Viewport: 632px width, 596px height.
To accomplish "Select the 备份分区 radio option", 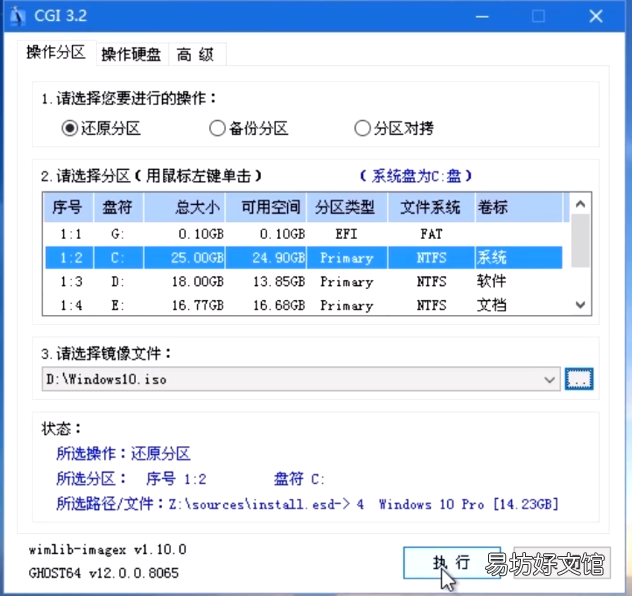I will pyautogui.click(x=249, y=129).
